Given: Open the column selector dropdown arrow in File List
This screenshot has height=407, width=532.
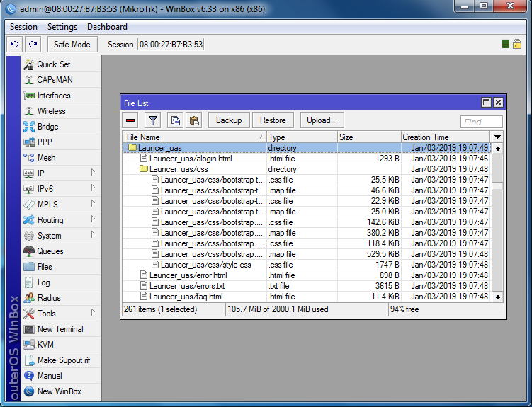Looking at the screenshot, I should pyautogui.click(x=497, y=137).
